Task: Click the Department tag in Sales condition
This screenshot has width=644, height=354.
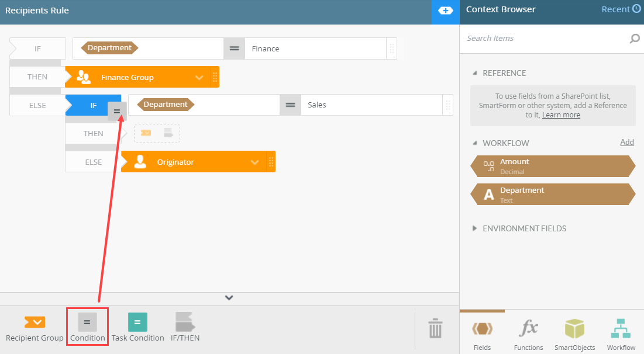Action: pyautogui.click(x=166, y=104)
